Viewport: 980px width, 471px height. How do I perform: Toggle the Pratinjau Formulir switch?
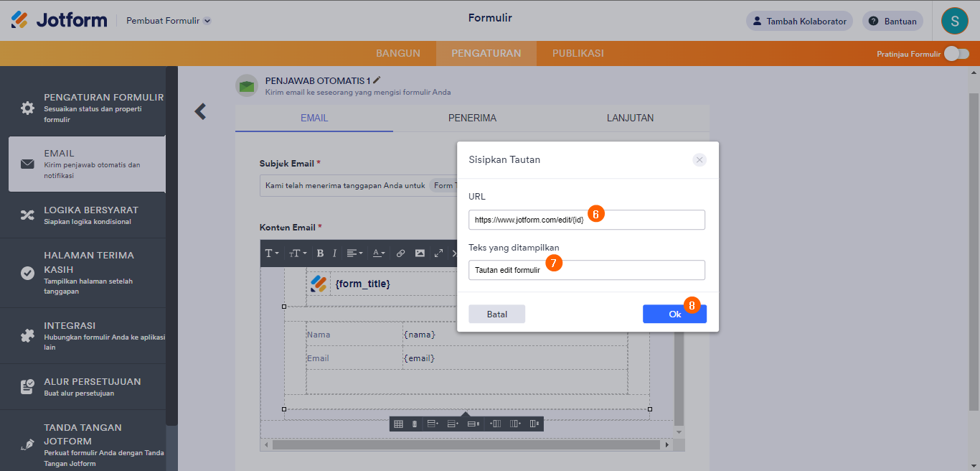pos(956,54)
